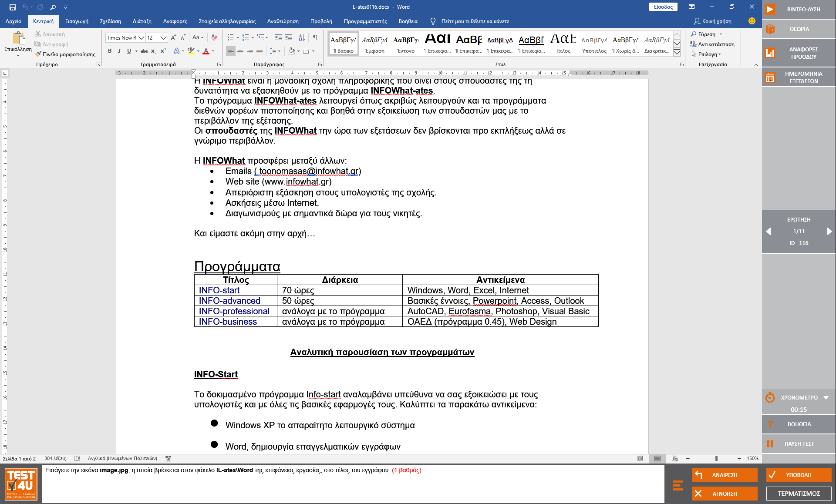Viewport: 836px width, 504px height.
Task: Toggle Italic formatting
Action: tap(119, 51)
